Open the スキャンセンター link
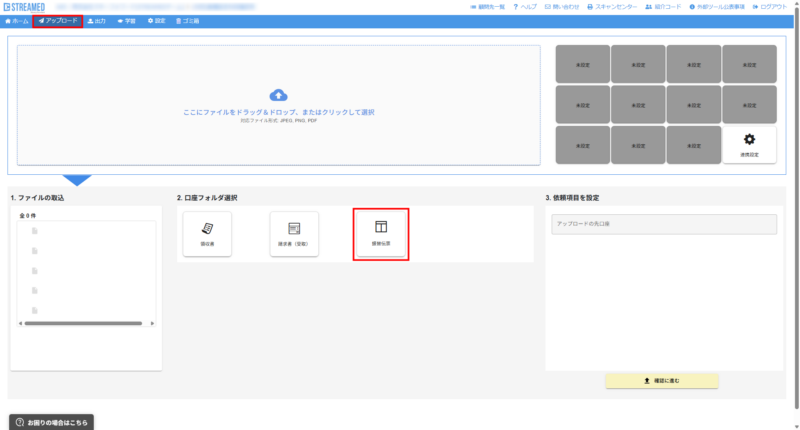Image resolution: width=800 pixels, height=430 pixels. click(612, 7)
